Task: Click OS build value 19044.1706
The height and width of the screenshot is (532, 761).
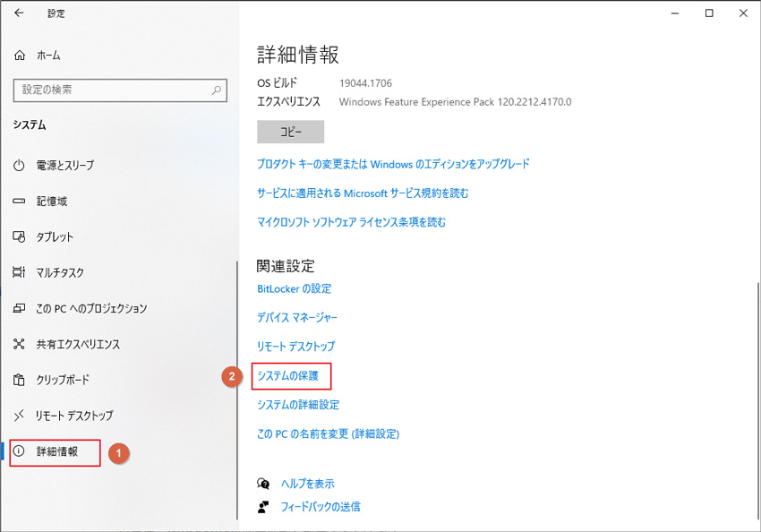Action: 365,83
